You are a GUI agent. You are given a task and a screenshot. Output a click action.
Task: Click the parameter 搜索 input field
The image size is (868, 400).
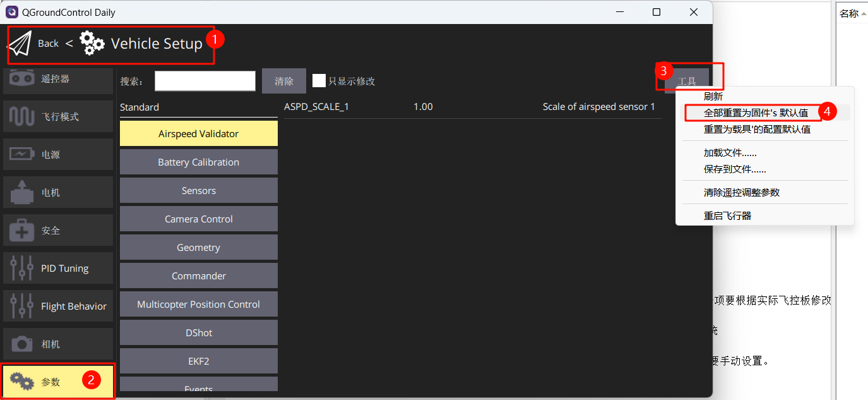(205, 81)
